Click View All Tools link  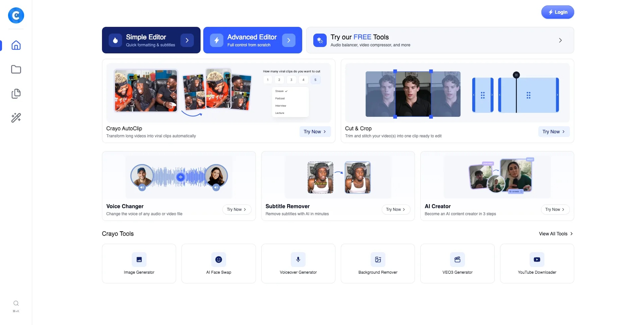tap(555, 234)
